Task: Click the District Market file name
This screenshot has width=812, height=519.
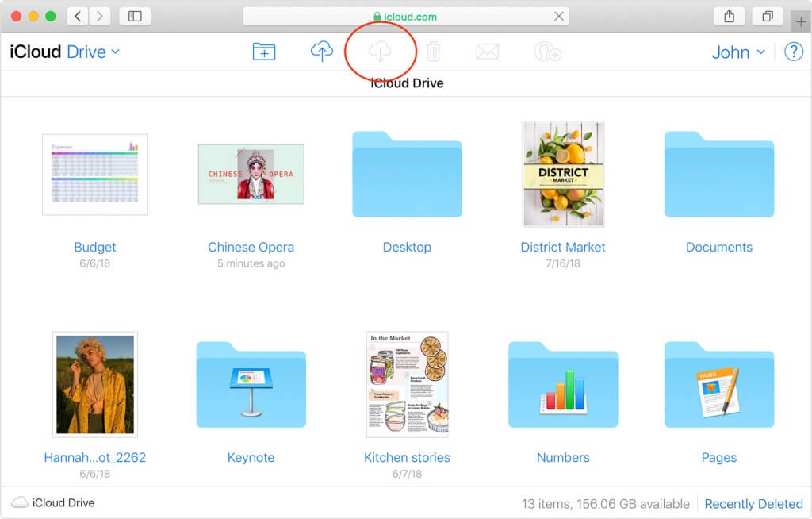Action: coord(563,248)
